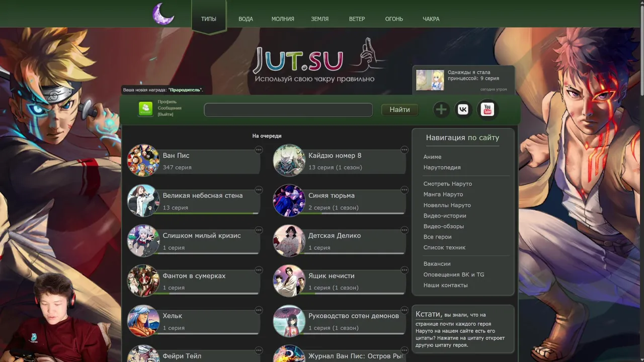Click the Навигация по сайту heading
Image resolution: width=644 pixels, height=362 pixels.
(x=462, y=137)
